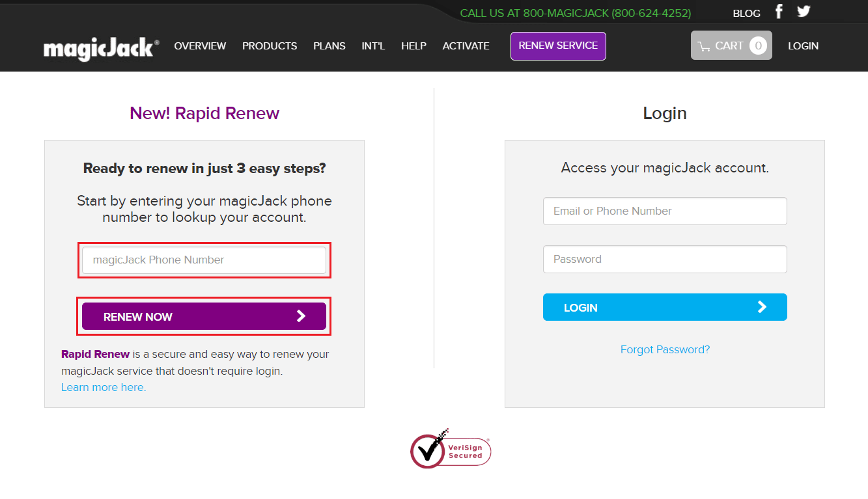This screenshot has height=499, width=868.
Task: Open the Learn more here link
Action: (104, 387)
